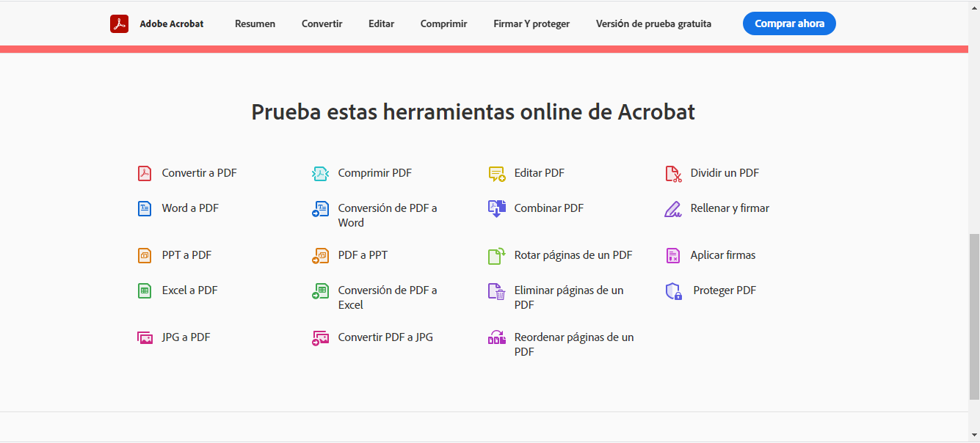Open the Firmar Y proteger nav menu
The height and width of the screenshot is (443, 980).
tap(531, 23)
